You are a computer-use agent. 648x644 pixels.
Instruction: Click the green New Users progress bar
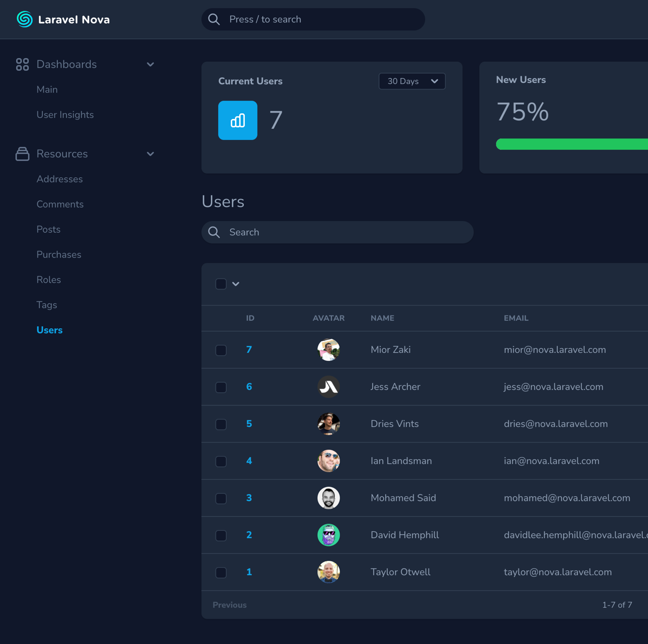pos(571,144)
